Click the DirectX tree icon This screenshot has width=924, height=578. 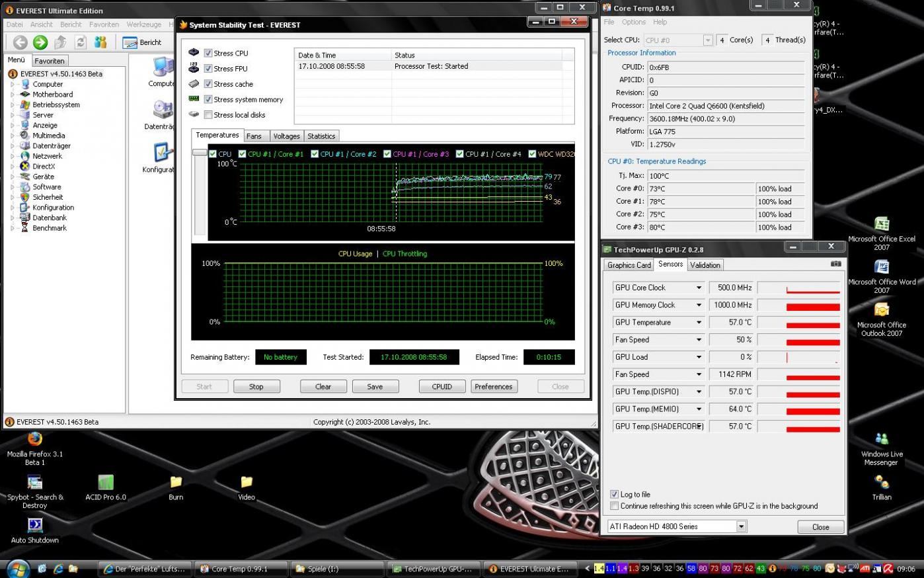tap(25, 167)
